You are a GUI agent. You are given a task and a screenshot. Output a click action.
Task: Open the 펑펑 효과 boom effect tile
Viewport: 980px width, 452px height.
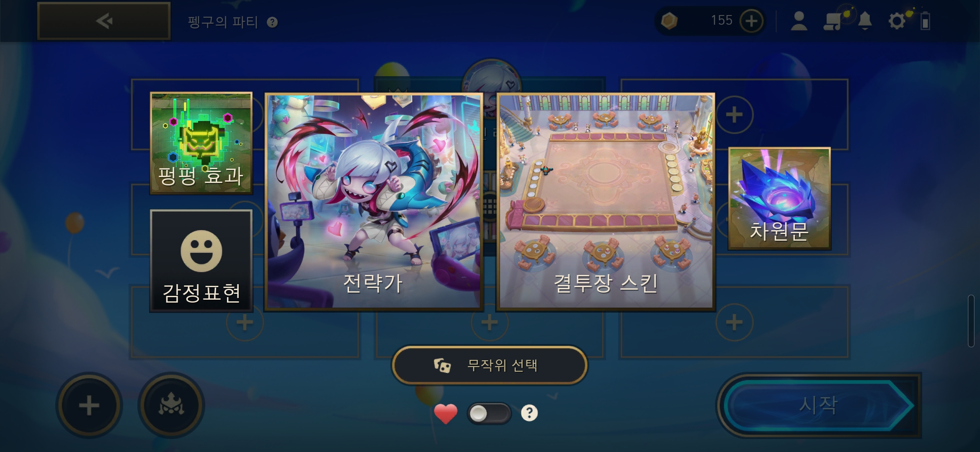point(201,143)
